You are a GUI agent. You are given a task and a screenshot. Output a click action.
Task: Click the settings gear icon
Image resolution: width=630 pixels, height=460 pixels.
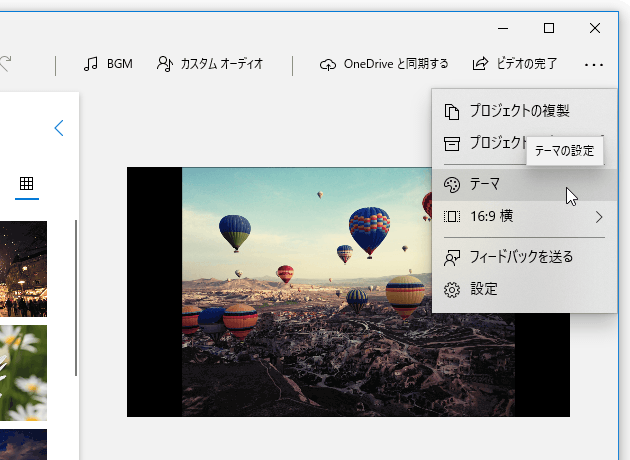(452, 290)
